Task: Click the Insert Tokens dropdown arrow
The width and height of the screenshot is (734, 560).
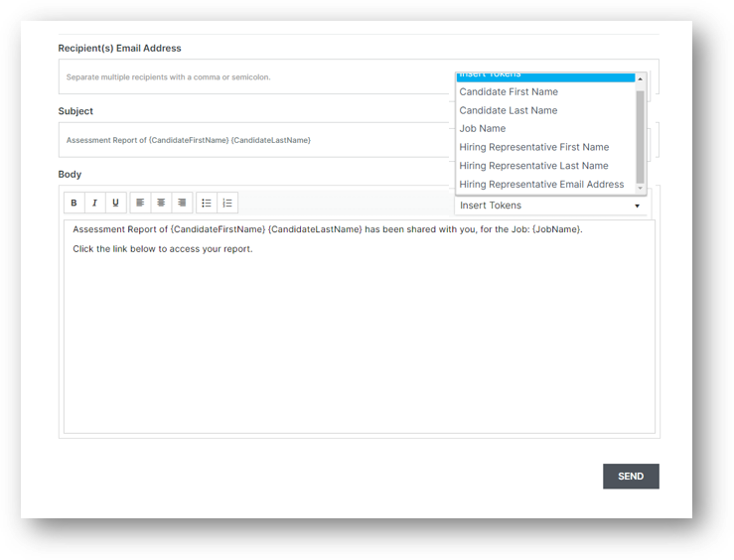Action: click(x=637, y=206)
